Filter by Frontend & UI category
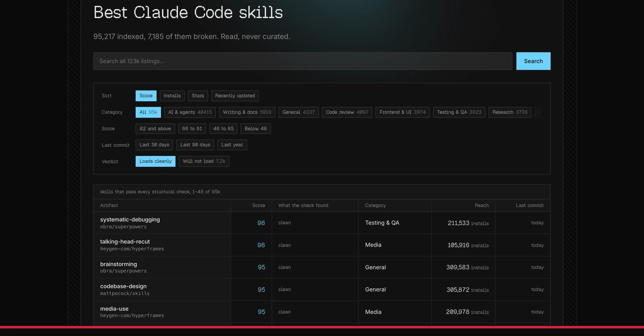 pyautogui.click(x=402, y=113)
